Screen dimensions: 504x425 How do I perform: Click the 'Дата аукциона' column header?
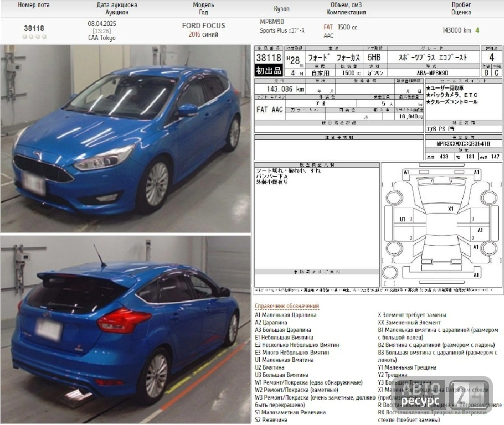117,5
